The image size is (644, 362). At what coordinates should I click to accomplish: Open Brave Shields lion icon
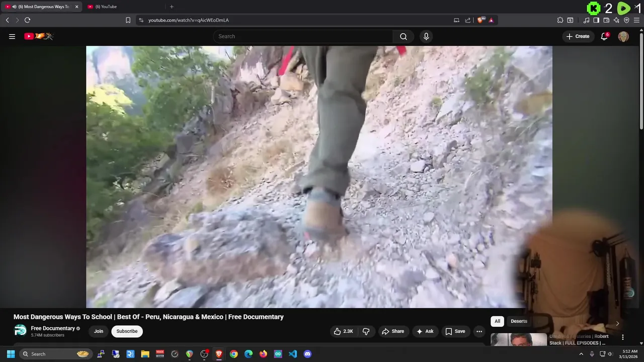(480, 20)
